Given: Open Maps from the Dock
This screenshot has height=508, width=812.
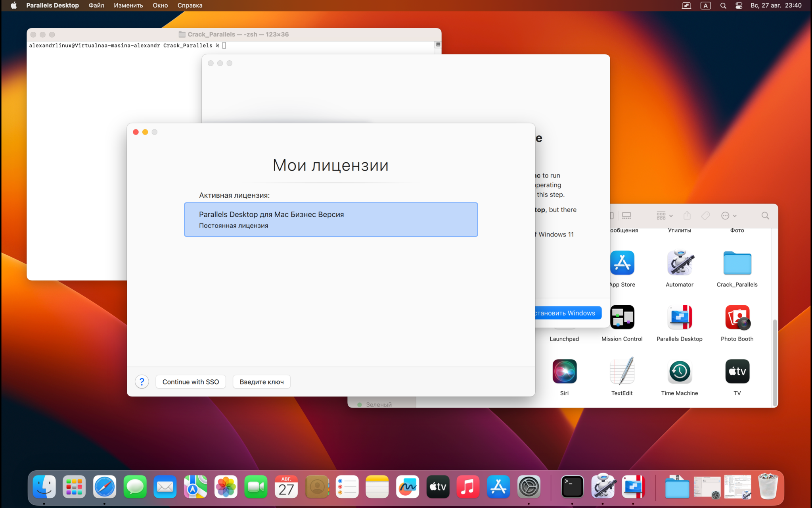Looking at the screenshot, I should pyautogui.click(x=195, y=487).
